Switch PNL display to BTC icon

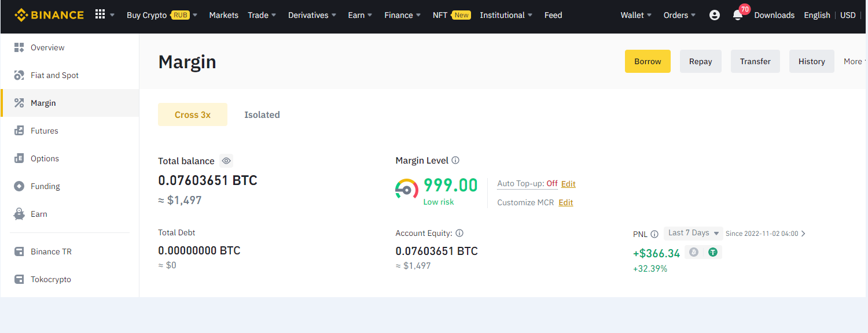coord(694,252)
